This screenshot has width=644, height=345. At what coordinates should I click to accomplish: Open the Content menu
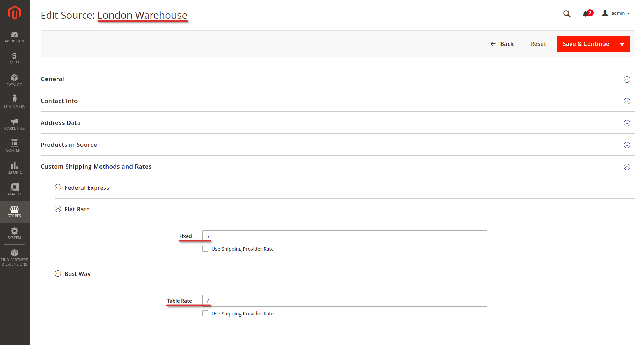tap(14, 146)
